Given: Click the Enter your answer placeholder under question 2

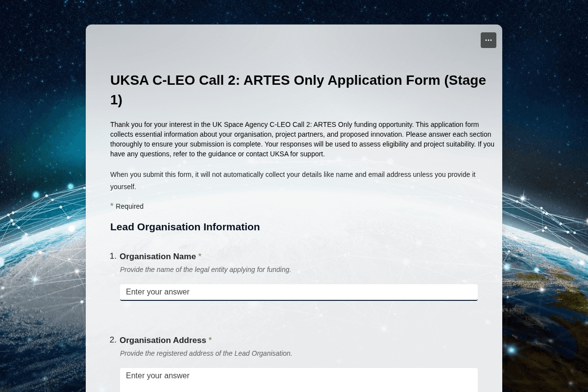Looking at the screenshot, I should 158,375.
